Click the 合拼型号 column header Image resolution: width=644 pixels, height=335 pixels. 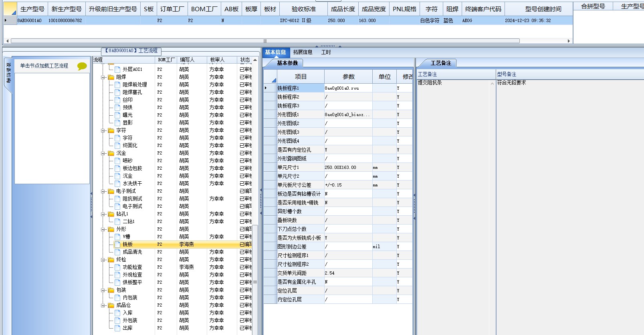click(x=593, y=6)
